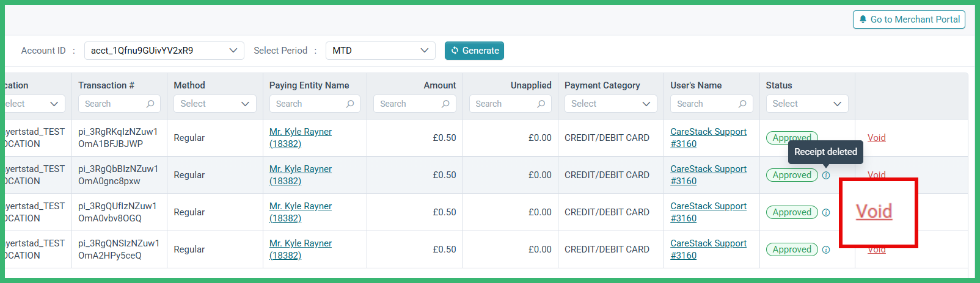Click info icon beside Approved in pi_3RgQUfIzNZuw1 row
The height and width of the screenshot is (283, 980).
point(826,212)
